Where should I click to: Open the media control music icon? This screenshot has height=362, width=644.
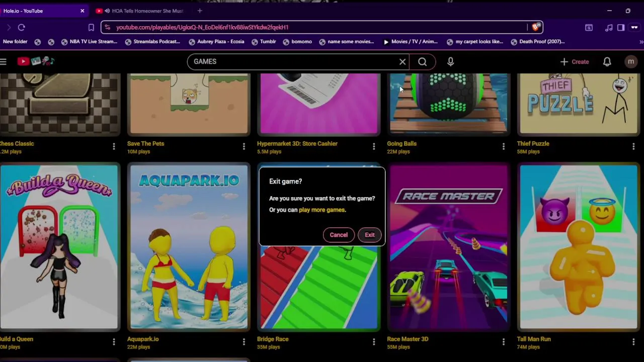[x=609, y=27]
